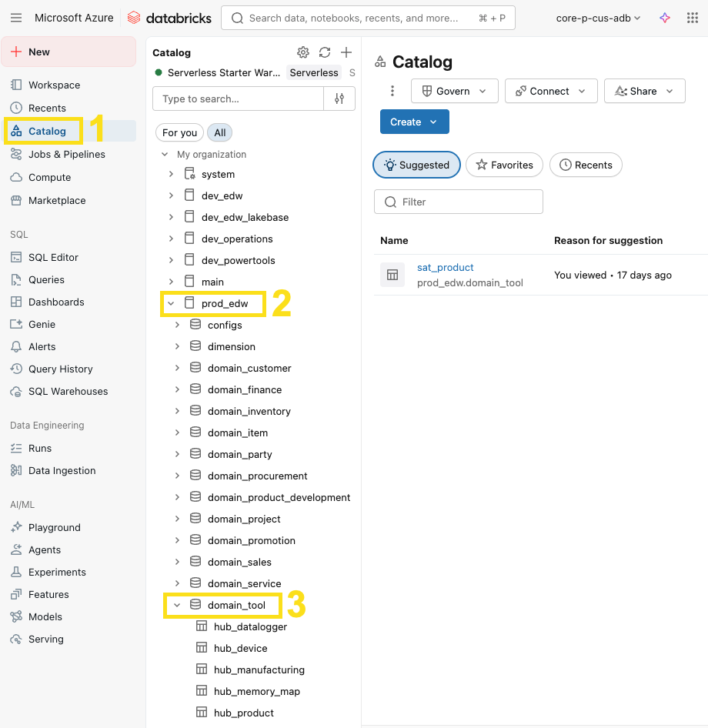Click the Playground sparkle icon
This screenshot has height=728, width=708.
(16, 527)
